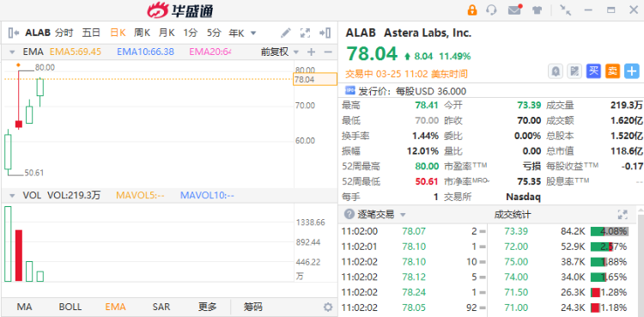Click the Nasdaq exchange value
This screenshot has width=644, height=317.
pos(523,197)
